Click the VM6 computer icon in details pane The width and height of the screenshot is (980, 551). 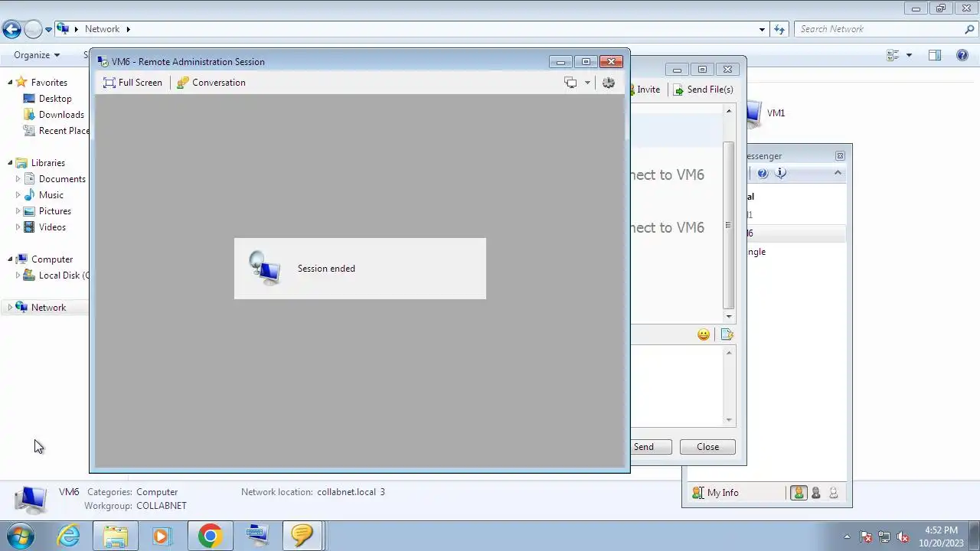(x=31, y=499)
